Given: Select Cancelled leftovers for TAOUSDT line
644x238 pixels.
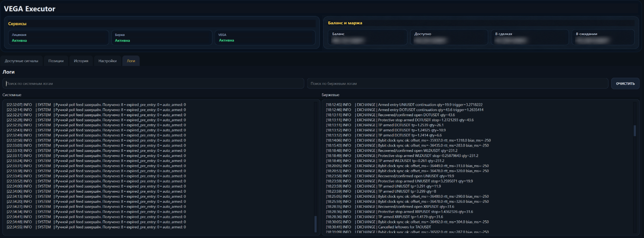Looking at the screenshot, I should [379, 227].
